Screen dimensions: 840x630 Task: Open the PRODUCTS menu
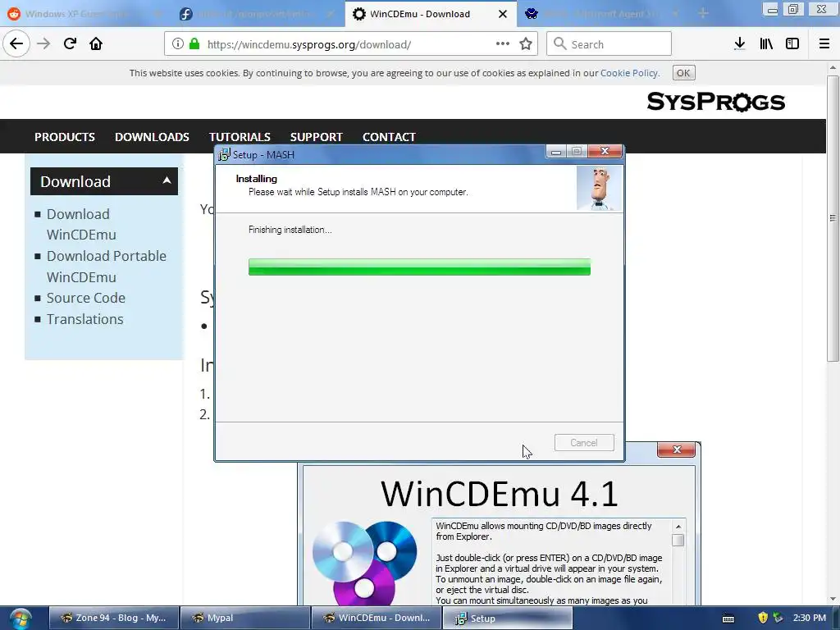[x=65, y=137]
